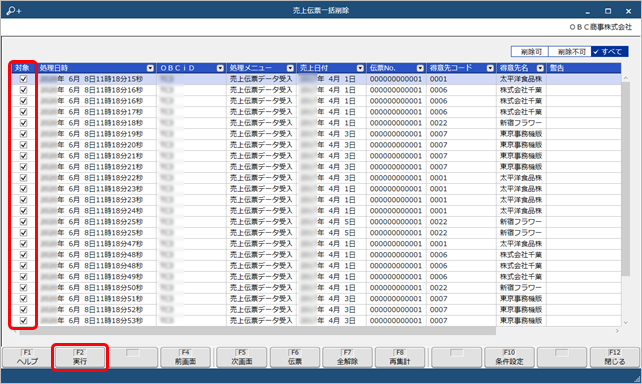
Task: Deselect the 18分47秒 row's checkbox
Action: [x=23, y=244]
